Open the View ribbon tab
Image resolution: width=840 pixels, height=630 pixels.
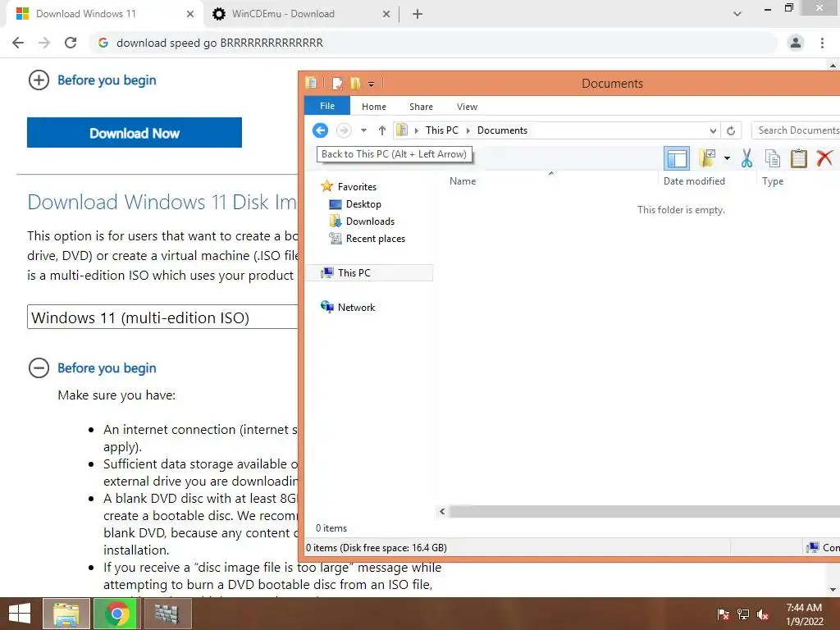pos(467,107)
